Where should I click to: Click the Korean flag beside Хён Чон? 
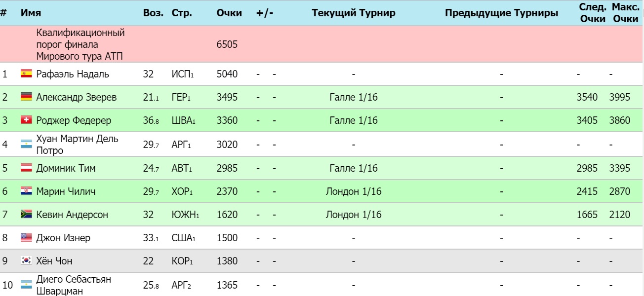click(26, 261)
